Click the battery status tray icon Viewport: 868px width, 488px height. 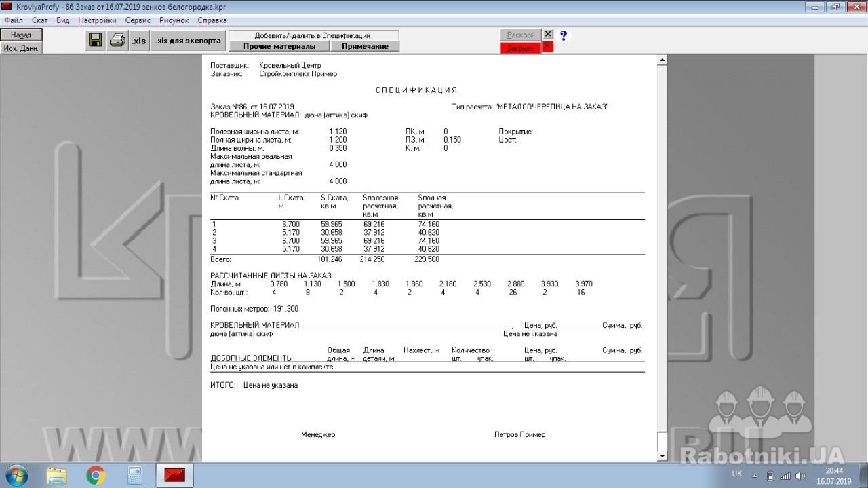pos(770,475)
